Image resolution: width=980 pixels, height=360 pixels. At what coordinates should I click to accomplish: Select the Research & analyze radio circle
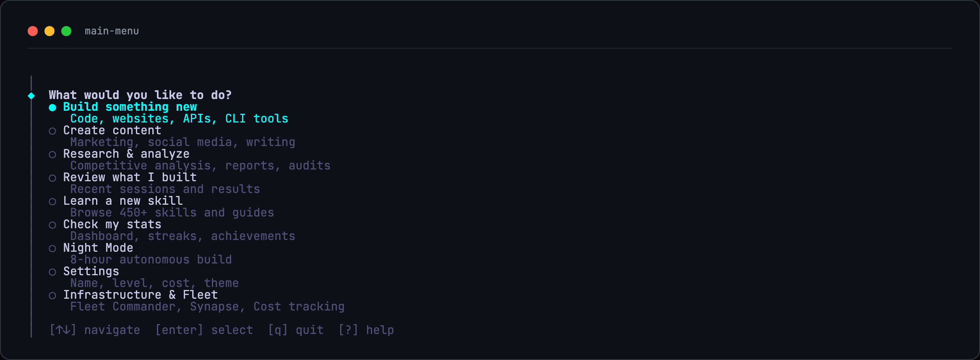[52, 155]
